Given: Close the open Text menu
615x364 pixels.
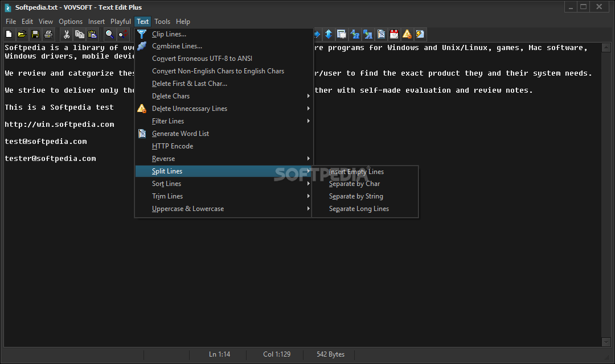Looking at the screenshot, I should [142, 22].
